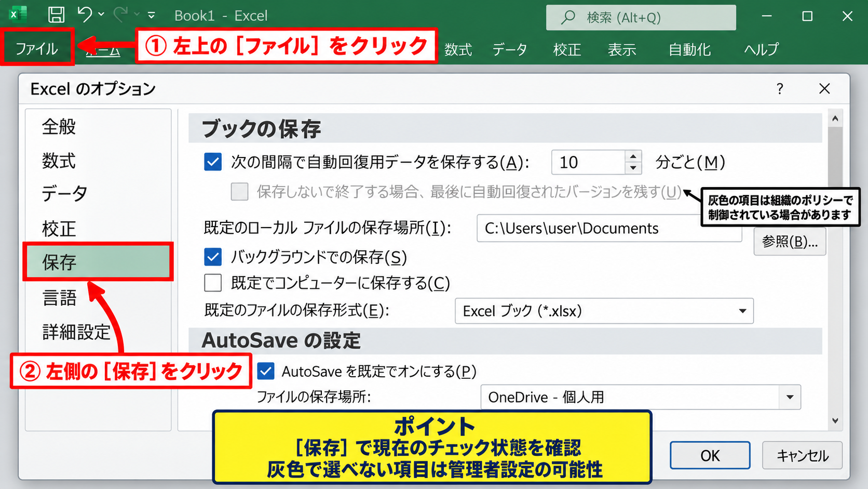Decrease AutoRecover minutes with down spinner
Viewport: 868px width, 489px height.
(633, 168)
